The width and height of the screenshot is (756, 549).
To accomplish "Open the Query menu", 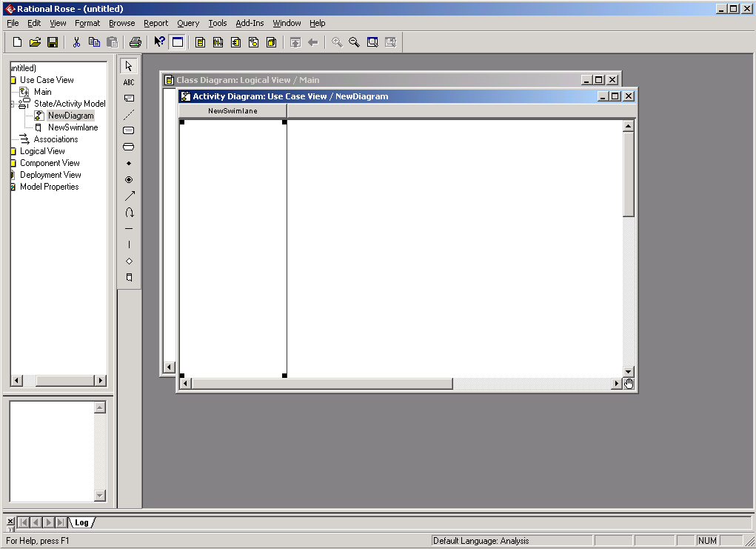I will [x=188, y=23].
